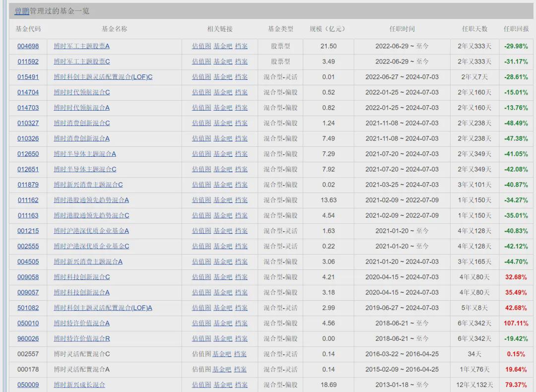The image size is (536, 392).
Task: Select return value 79.37%
Action: click(x=516, y=385)
